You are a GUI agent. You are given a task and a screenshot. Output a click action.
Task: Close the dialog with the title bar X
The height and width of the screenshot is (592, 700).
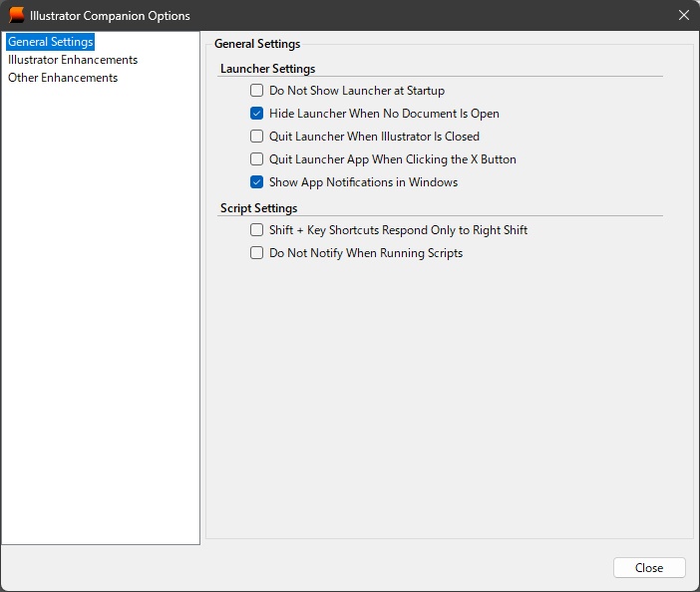[x=683, y=15]
